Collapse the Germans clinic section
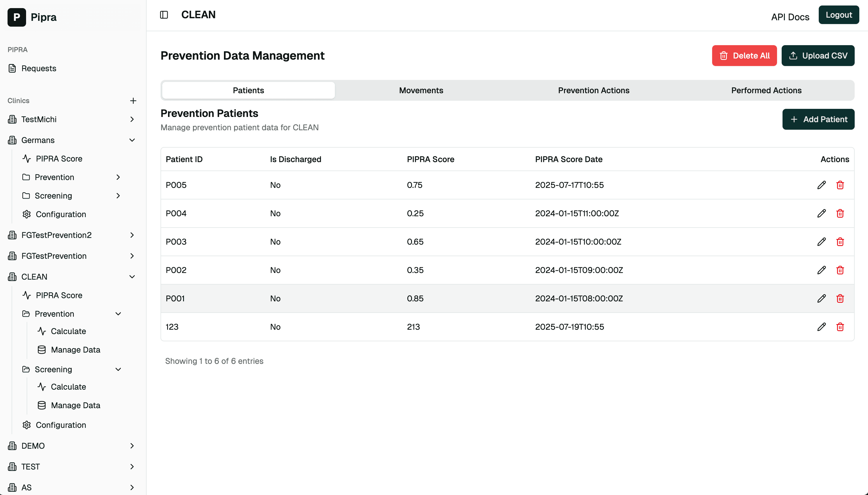This screenshot has width=868, height=495. 132,140
